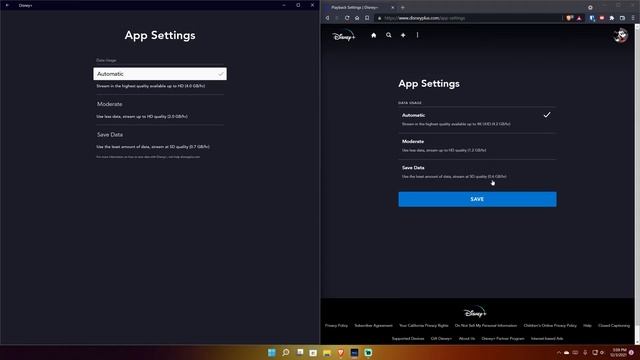The image size is (640, 360).
Task: Open the Closed Captioning footer link
Action: click(x=614, y=326)
